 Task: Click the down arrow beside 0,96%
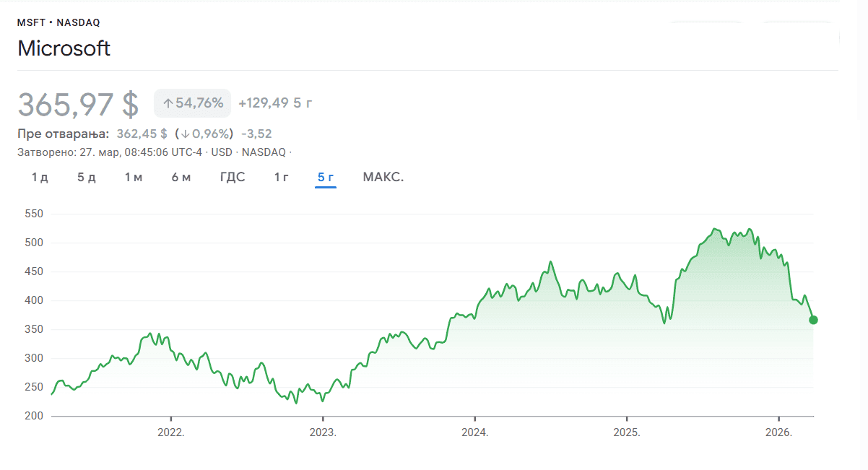[185, 134]
